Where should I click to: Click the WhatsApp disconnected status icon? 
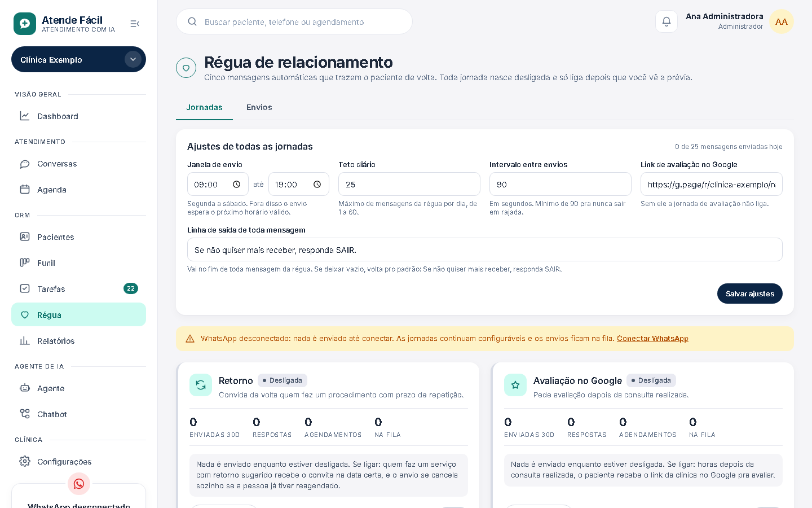(x=79, y=484)
